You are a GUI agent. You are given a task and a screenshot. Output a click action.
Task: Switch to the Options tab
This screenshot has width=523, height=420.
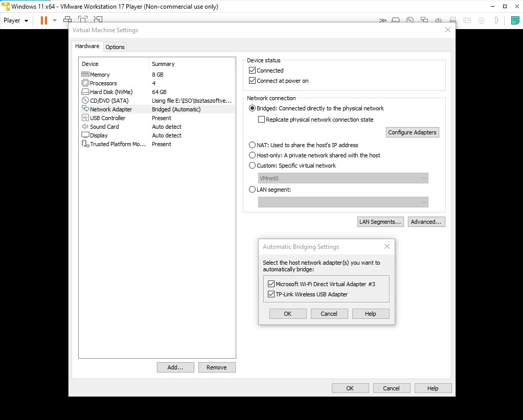pyautogui.click(x=115, y=47)
